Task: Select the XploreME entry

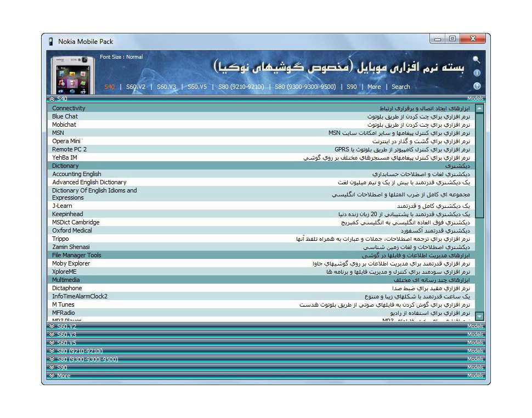Action: (x=261, y=272)
